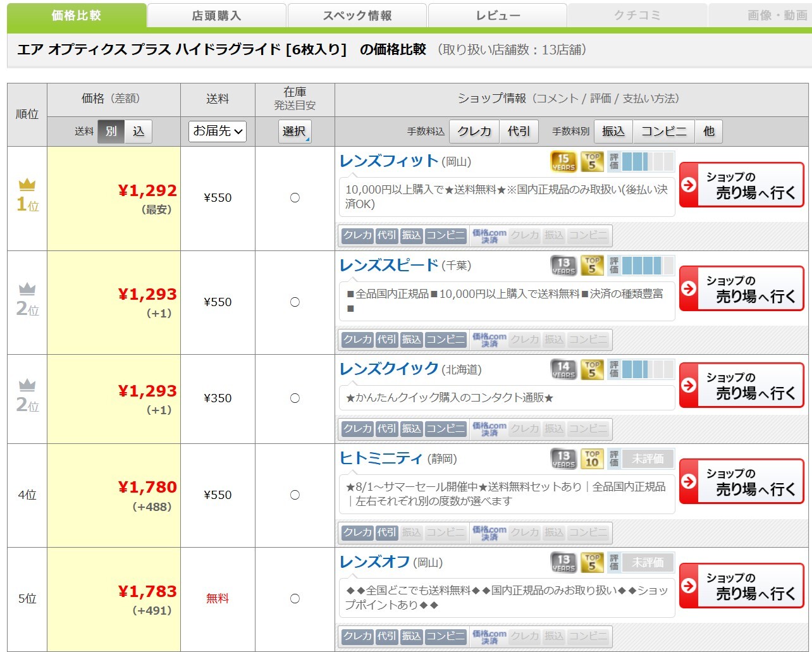This screenshot has width=812, height=652.
Task: Click the rating bar for レンズフィット
Action: click(641, 161)
